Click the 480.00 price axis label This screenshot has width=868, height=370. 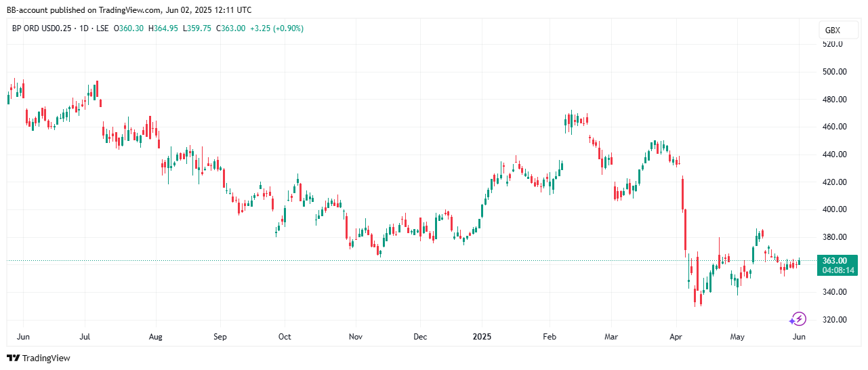[x=834, y=99]
